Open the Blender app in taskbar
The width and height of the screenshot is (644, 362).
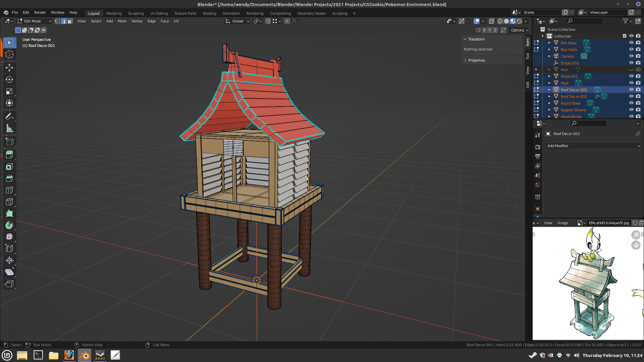(x=85, y=355)
